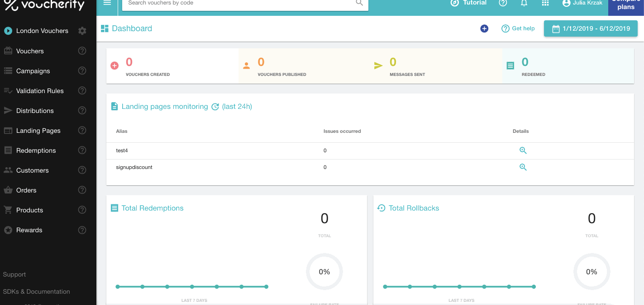Open Redemptions section
This screenshot has height=305, width=644.
pyautogui.click(x=36, y=150)
